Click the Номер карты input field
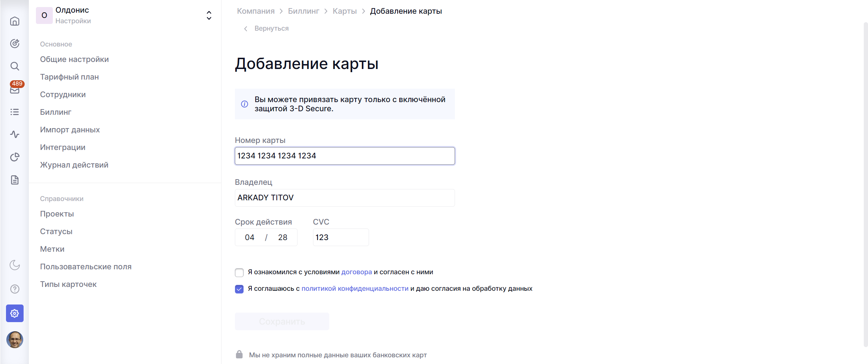The image size is (868, 364). point(344,156)
